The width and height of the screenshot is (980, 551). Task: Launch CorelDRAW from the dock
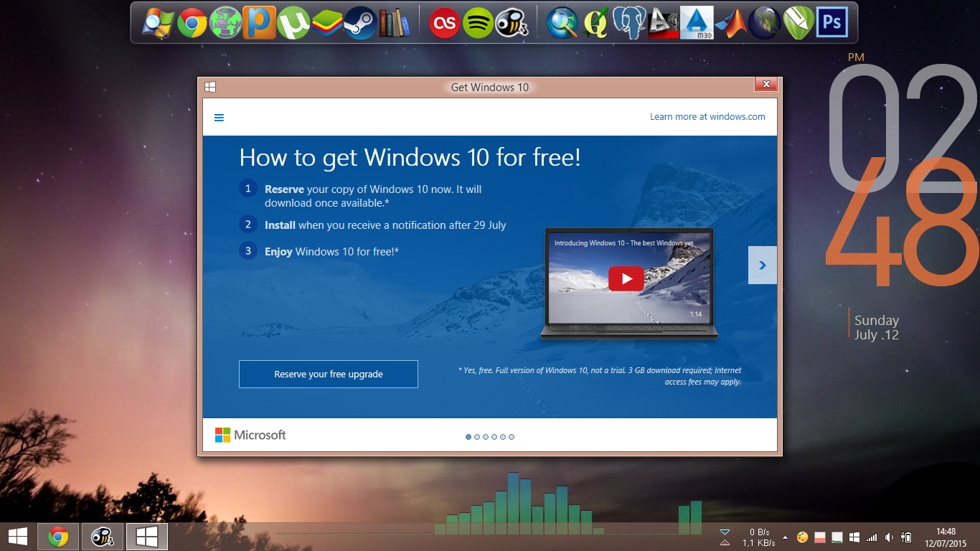click(798, 23)
